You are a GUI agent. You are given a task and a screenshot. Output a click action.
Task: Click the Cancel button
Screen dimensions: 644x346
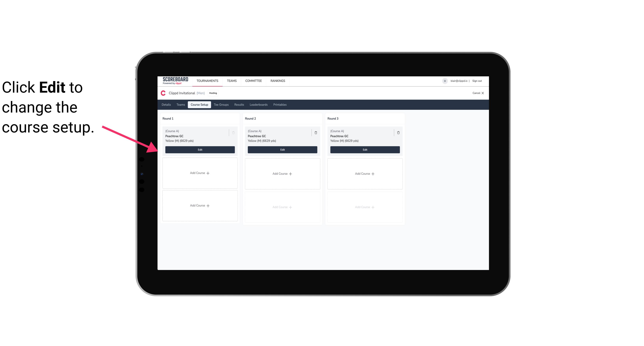[x=477, y=93]
